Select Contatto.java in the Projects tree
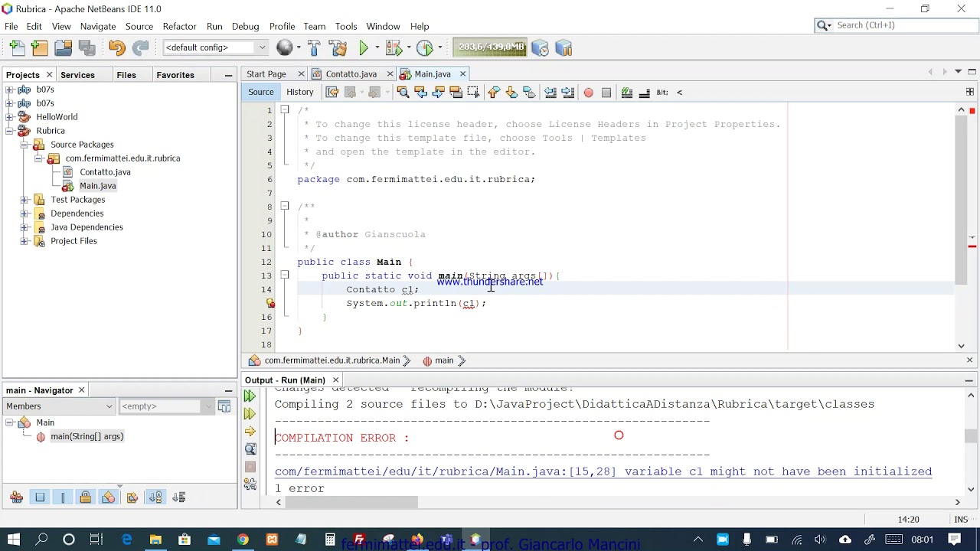This screenshot has width=980, height=551. tap(105, 172)
